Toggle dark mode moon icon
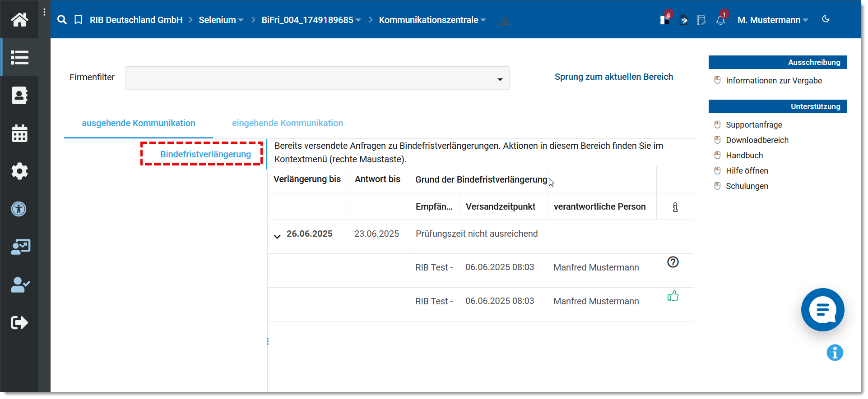Image resolution: width=868 pixels, height=399 pixels. coord(826,19)
